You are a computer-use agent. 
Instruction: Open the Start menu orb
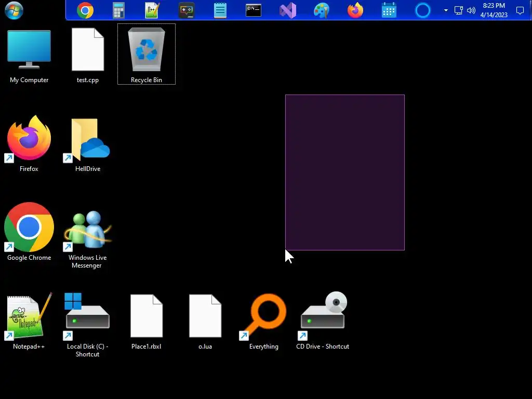tap(14, 10)
